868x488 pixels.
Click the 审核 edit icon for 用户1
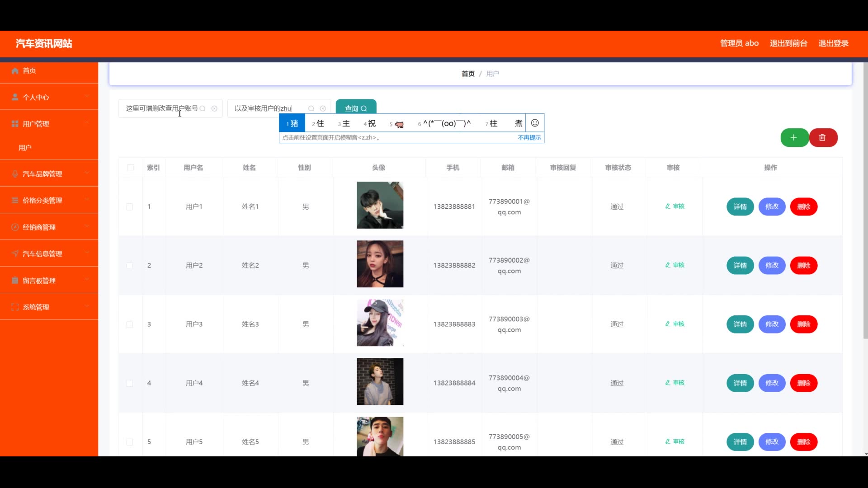click(668, 206)
